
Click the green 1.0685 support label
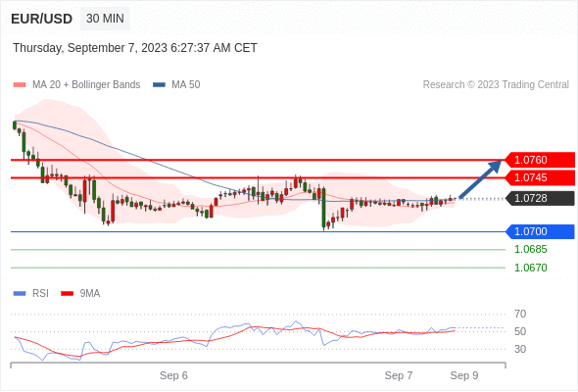pos(530,249)
